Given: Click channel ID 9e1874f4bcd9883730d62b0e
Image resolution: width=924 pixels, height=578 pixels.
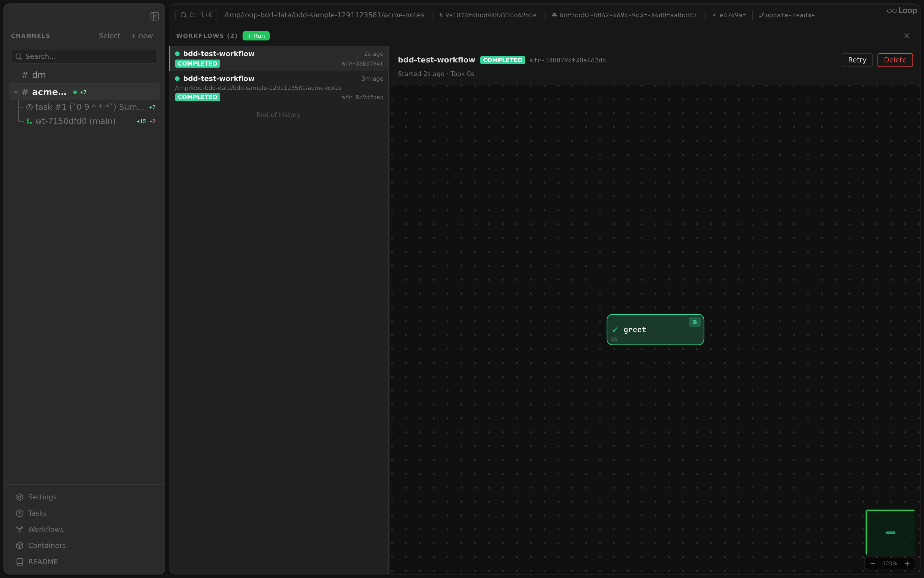Looking at the screenshot, I should coord(491,15).
